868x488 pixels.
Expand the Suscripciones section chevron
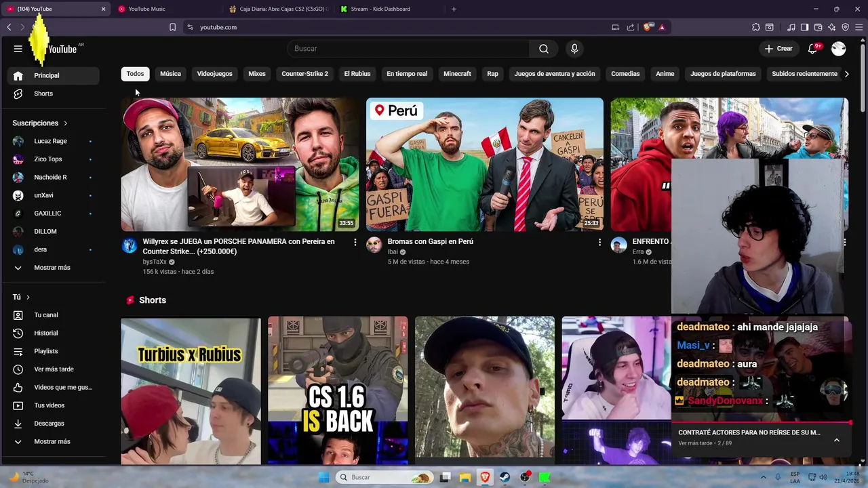point(66,123)
